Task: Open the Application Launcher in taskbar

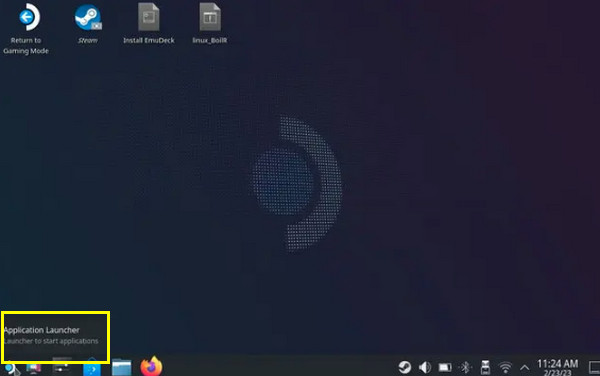Action: [9, 369]
